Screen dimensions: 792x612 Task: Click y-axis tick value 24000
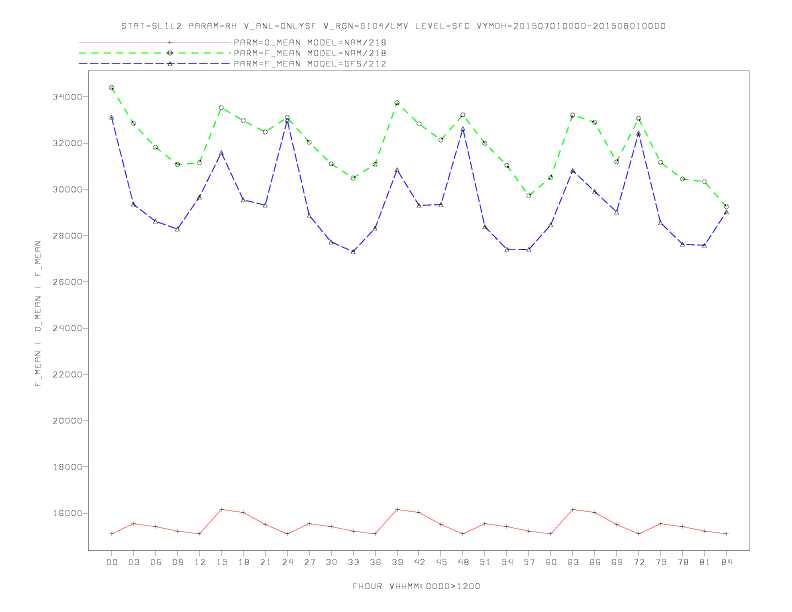(67, 328)
